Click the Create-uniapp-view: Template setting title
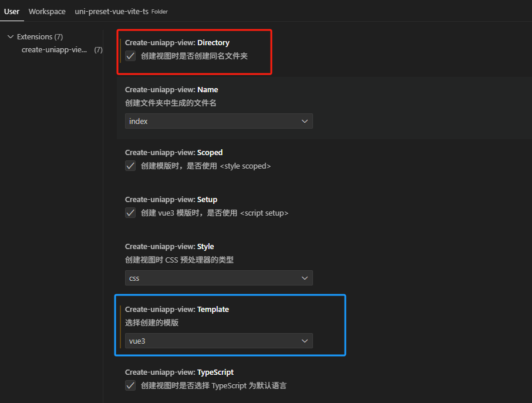This screenshot has width=532, height=403. [177, 309]
